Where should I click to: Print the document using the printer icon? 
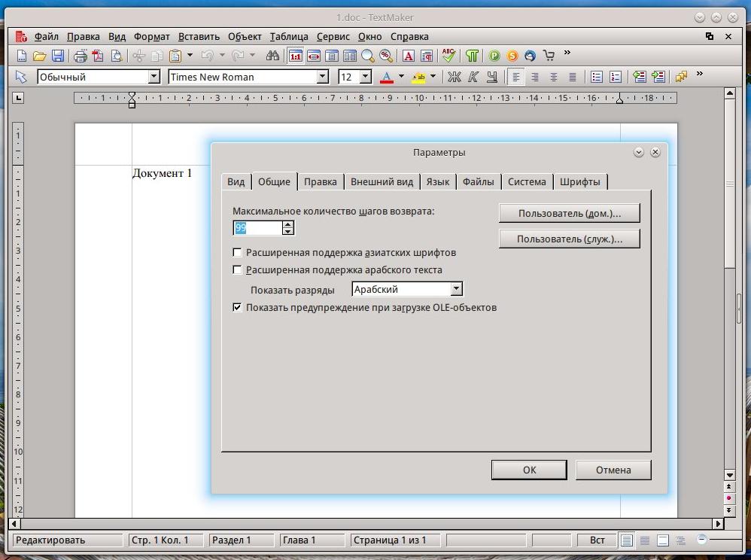pos(80,56)
